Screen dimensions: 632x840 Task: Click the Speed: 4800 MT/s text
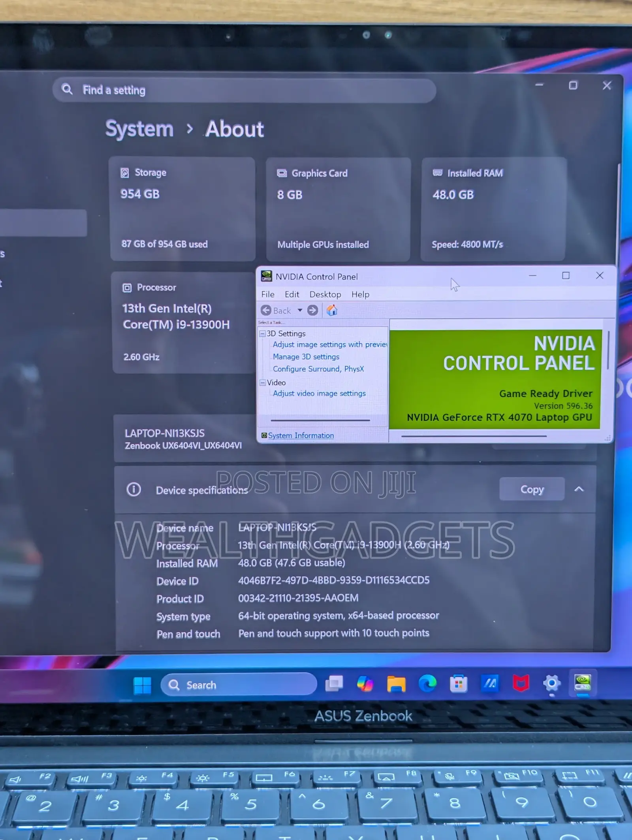point(467,245)
